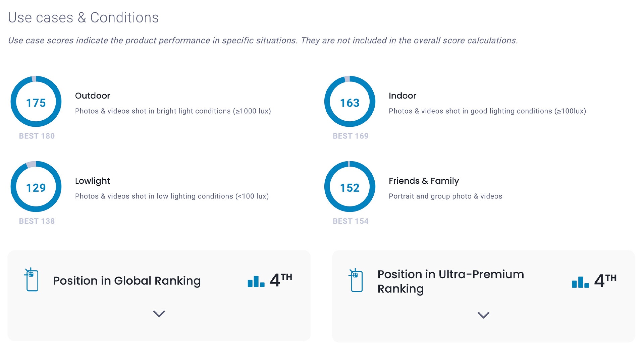Click the Indoor score ring showing 163
This screenshot has width=644, height=362.
tap(350, 102)
